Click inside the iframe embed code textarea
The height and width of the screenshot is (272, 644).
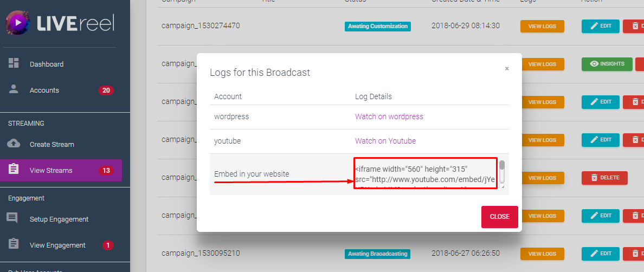pos(426,173)
